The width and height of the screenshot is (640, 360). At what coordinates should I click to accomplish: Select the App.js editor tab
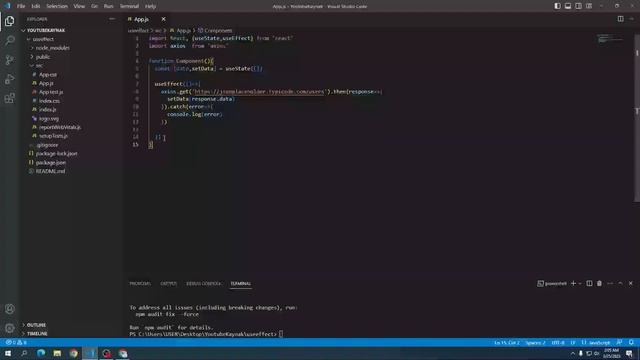(141, 19)
